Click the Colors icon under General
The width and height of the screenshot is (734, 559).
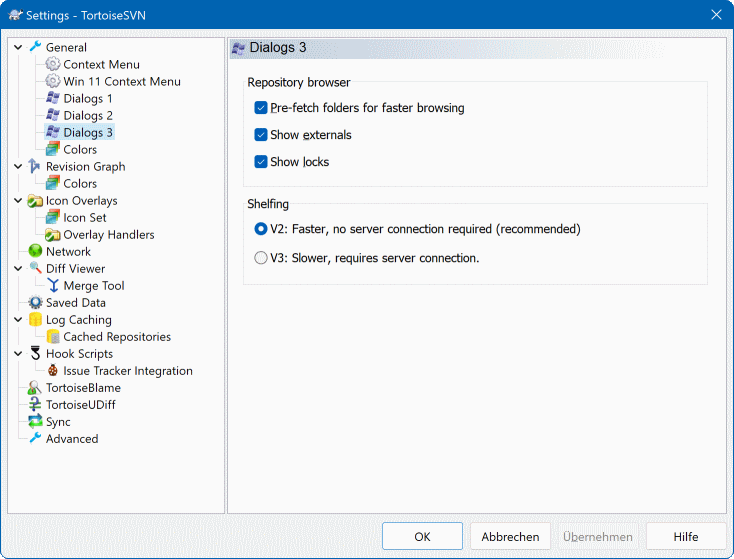(x=53, y=149)
